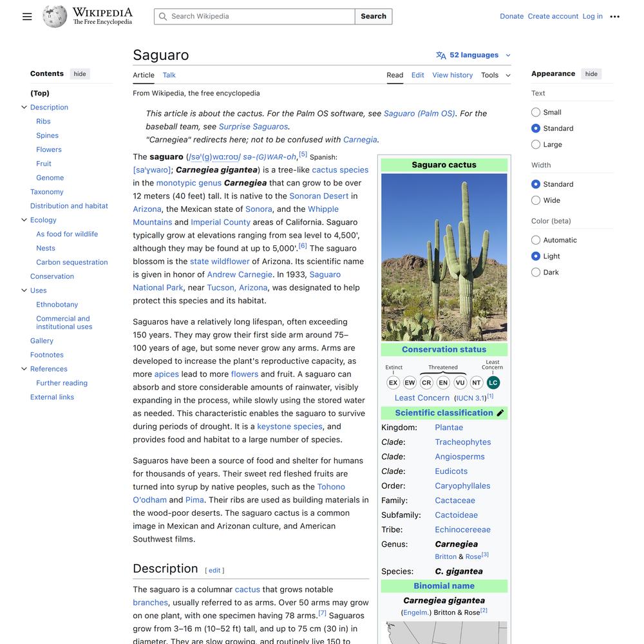The image size is (644, 644).
Task: Jump to Gallery in contents
Action: pos(41,341)
